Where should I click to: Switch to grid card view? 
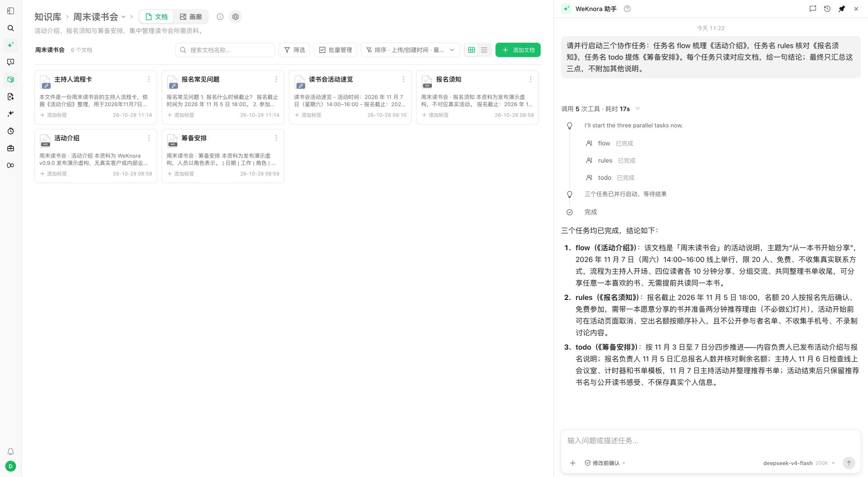click(x=472, y=50)
